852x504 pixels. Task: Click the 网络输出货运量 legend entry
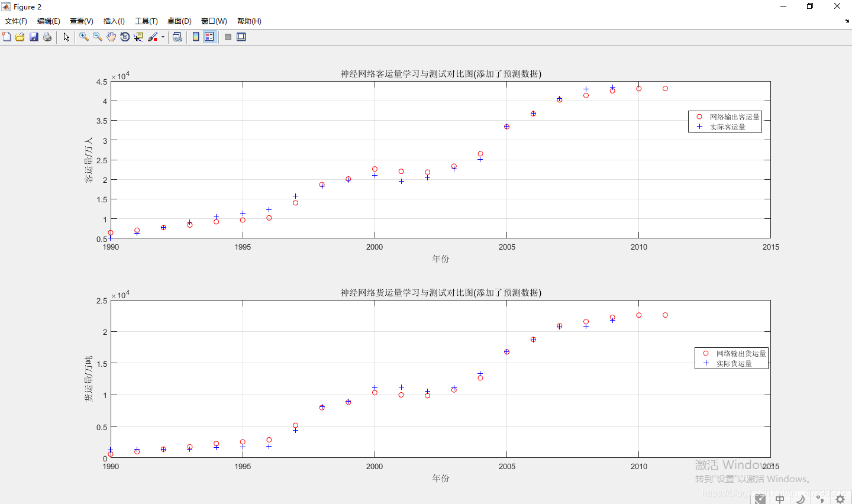pyautogui.click(x=741, y=354)
